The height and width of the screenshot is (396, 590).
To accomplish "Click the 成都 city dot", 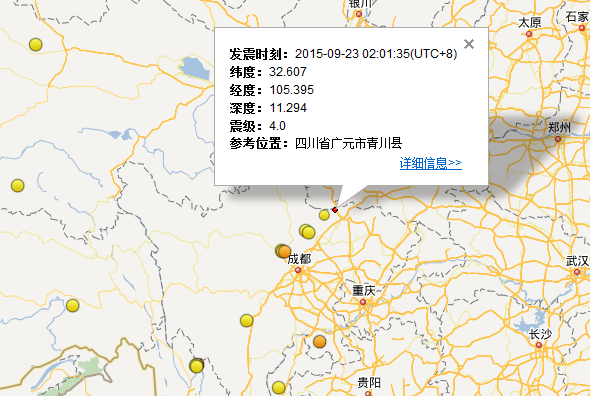I will click(298, 270).
